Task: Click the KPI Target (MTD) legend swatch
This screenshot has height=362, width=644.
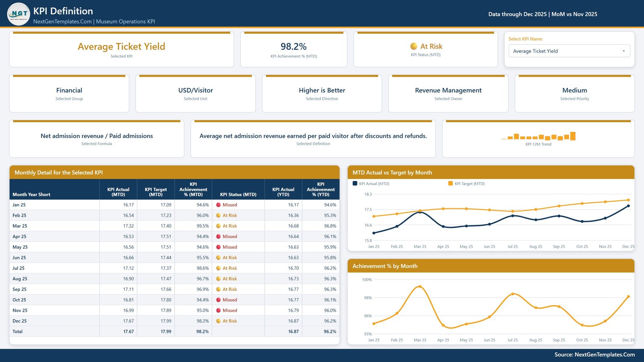Action: 450,183
